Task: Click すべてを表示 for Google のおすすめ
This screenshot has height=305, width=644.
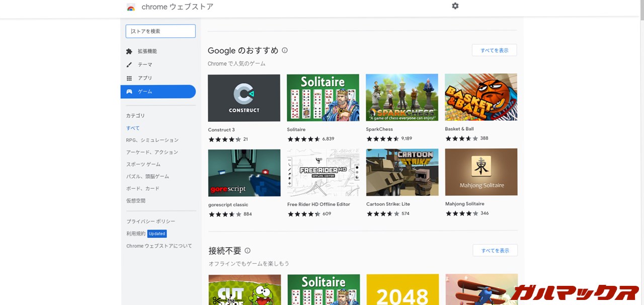Action: 494,50
